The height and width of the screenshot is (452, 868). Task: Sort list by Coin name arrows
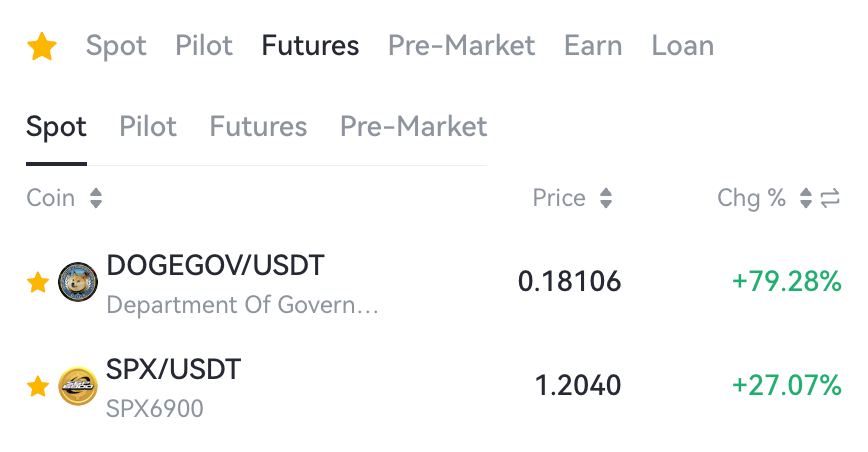coord(96,198)
